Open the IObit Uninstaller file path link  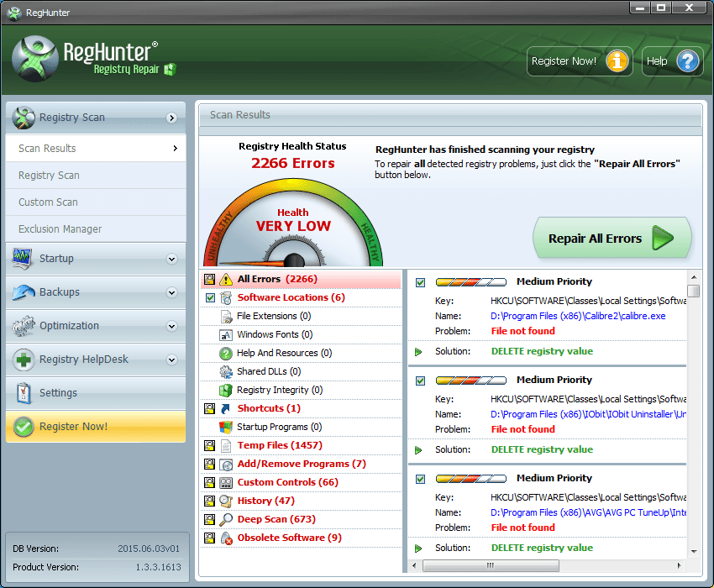point(588,414)
